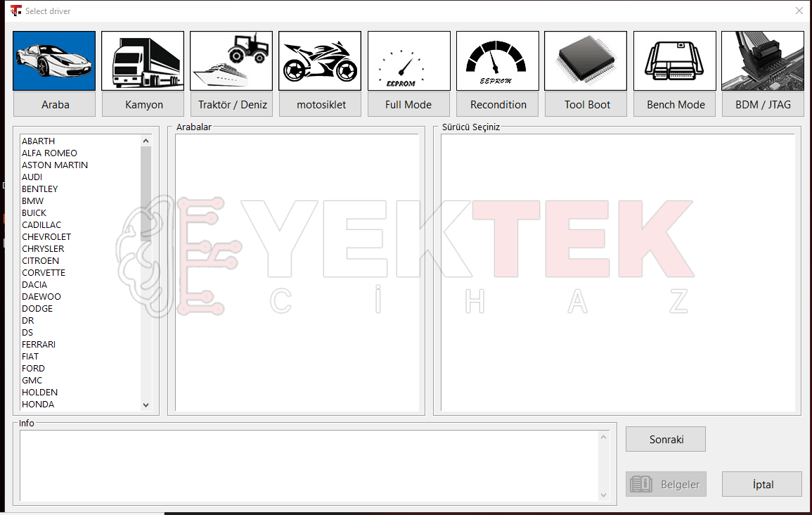Pick the tractor and ship icon

231,61
